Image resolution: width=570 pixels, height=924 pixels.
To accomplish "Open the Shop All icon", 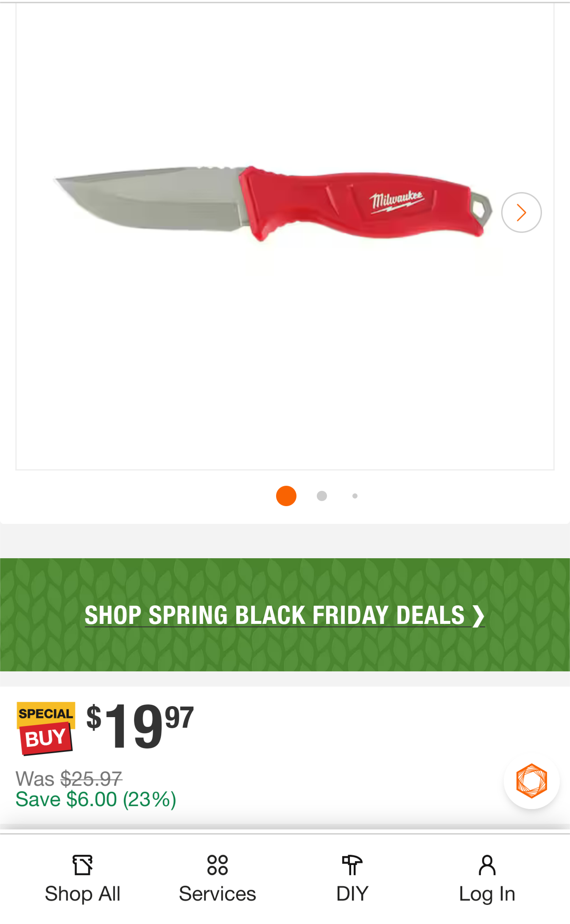I will click(x=83, y=865).
